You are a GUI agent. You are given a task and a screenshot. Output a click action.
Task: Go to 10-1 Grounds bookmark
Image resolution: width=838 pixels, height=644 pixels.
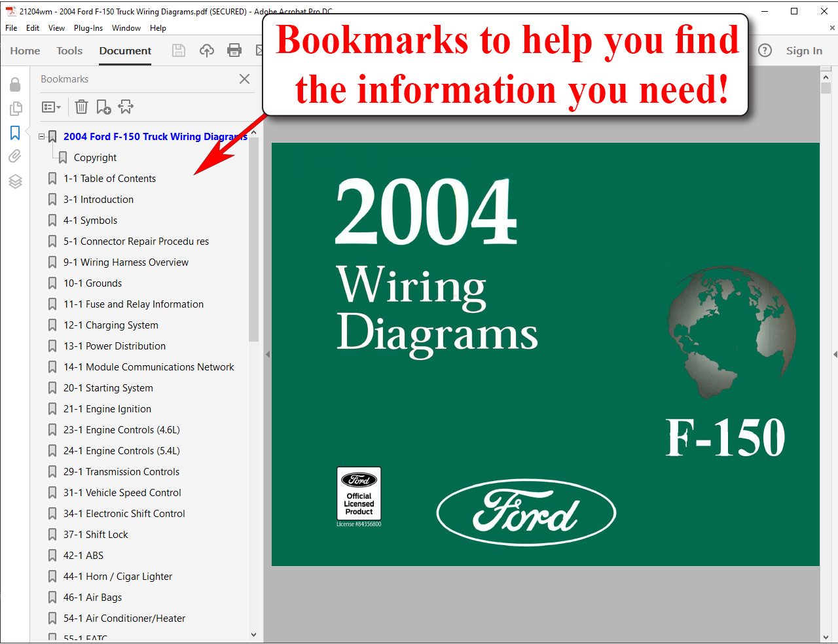pos(92,283)
